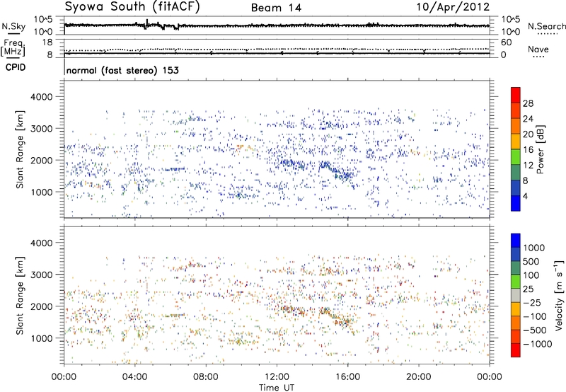566x392 pixels.
Task: Select '16' on the Power colorbar
Action: [528, 150]
